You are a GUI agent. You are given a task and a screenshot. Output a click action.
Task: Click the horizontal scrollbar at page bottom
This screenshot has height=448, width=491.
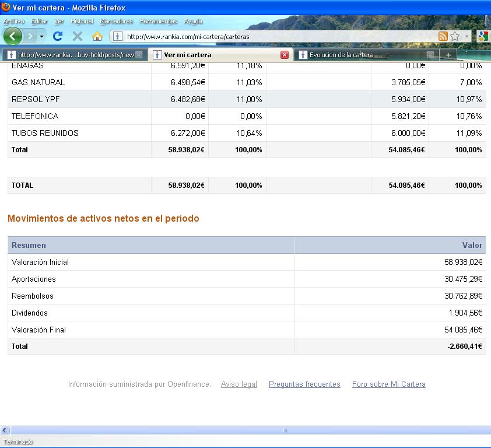pos(286,430)
